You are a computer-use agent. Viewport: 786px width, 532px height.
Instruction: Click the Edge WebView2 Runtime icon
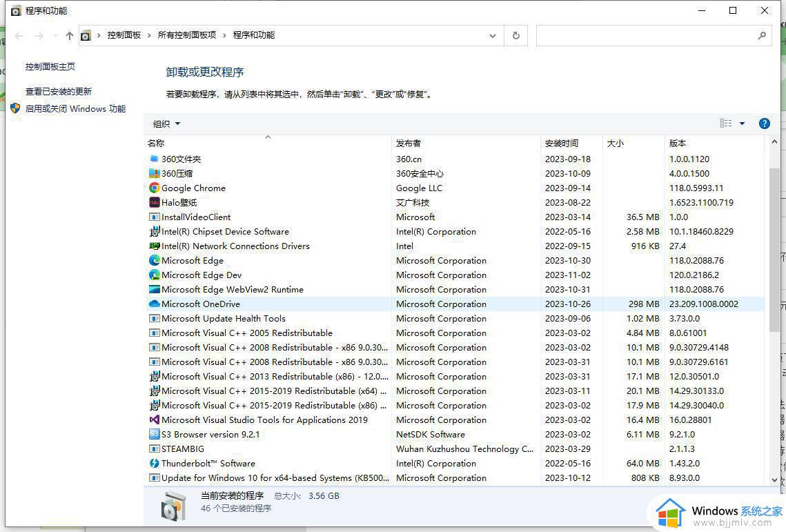(x=155, y=290)
